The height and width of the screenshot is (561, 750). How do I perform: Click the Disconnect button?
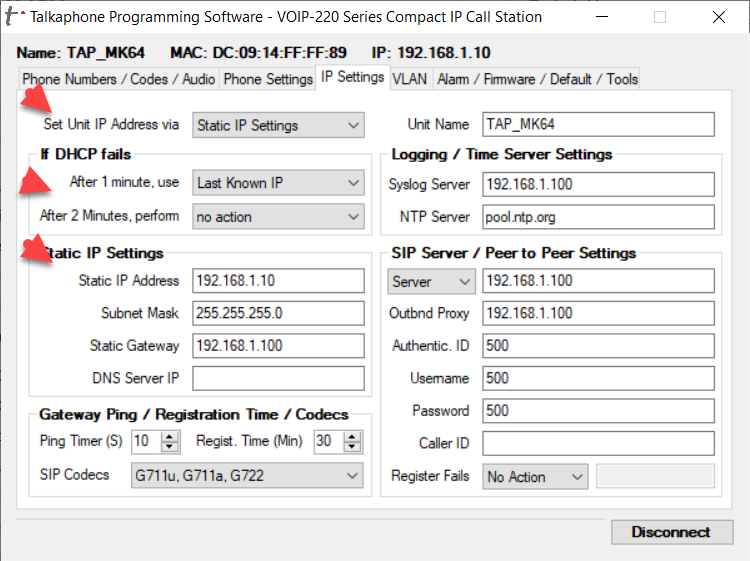click(672, 532)
